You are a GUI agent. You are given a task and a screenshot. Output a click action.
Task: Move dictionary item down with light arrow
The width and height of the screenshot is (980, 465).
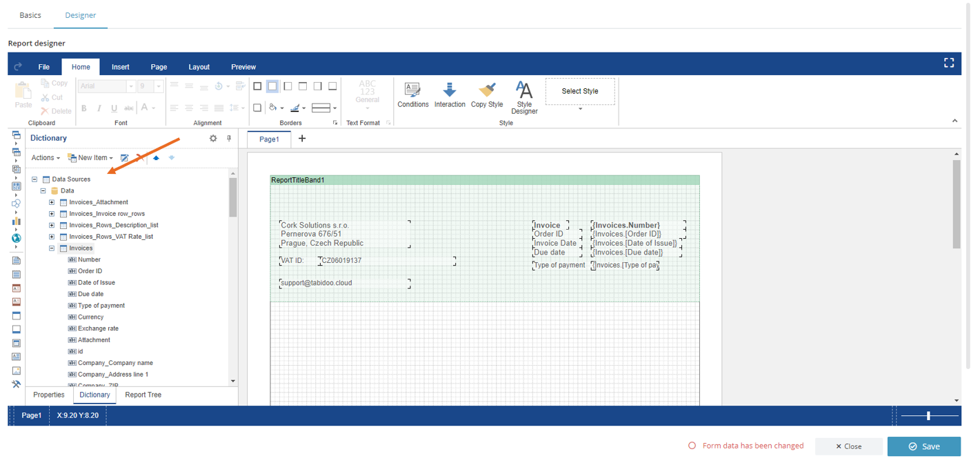click(172, 158)
